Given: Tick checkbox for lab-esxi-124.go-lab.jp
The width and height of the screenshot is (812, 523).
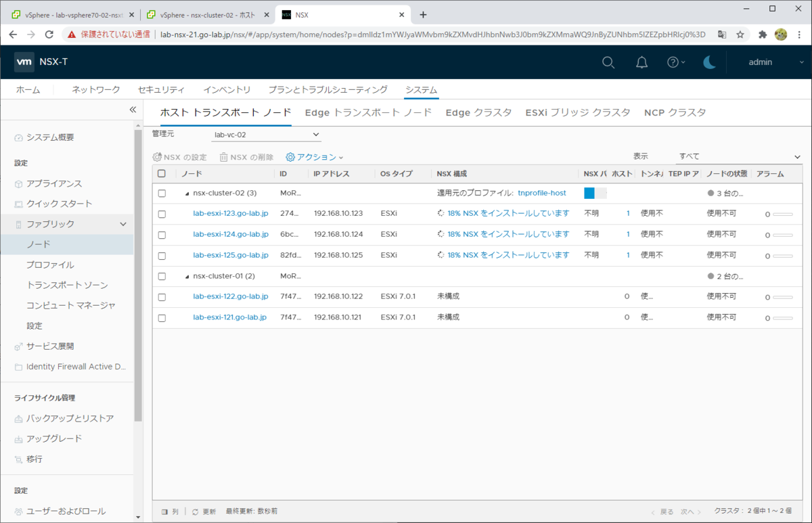Looking at the screenshot, I should 162,235.
